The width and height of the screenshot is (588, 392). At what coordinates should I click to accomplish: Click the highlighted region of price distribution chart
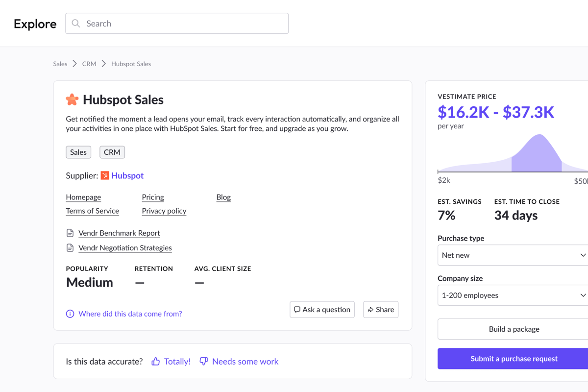(x=537, y=153)
